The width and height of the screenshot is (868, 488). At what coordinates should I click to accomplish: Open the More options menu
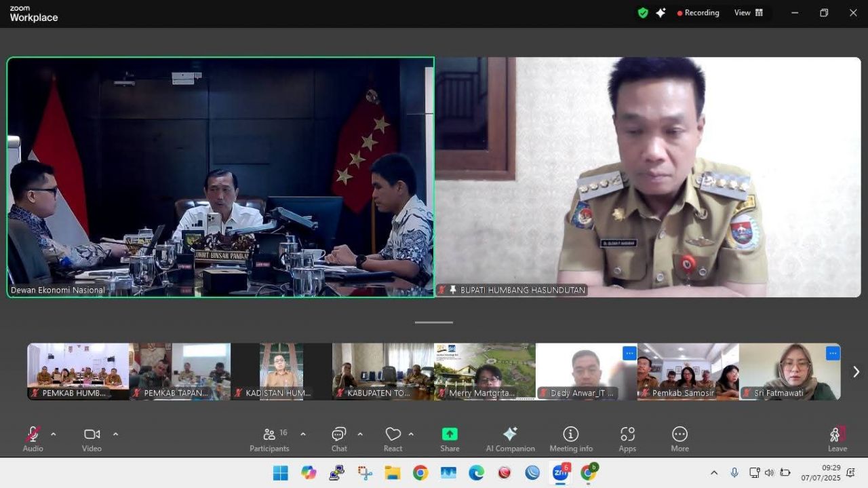[679, 439]
